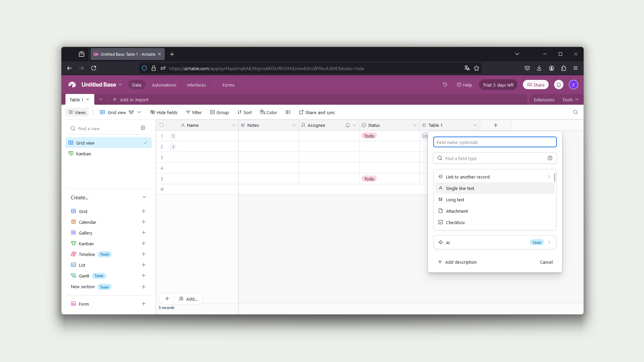
Task: Open row height icon in toolbar
Action: click(288, 112)
